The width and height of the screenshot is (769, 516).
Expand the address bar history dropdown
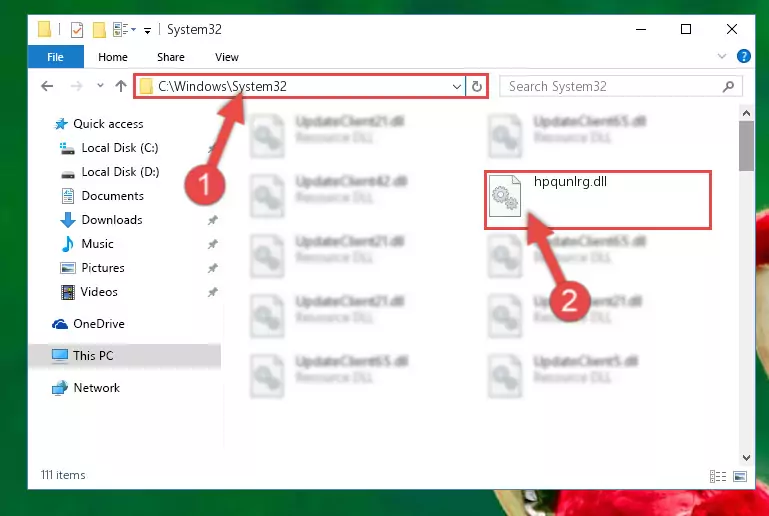(457, 87)
